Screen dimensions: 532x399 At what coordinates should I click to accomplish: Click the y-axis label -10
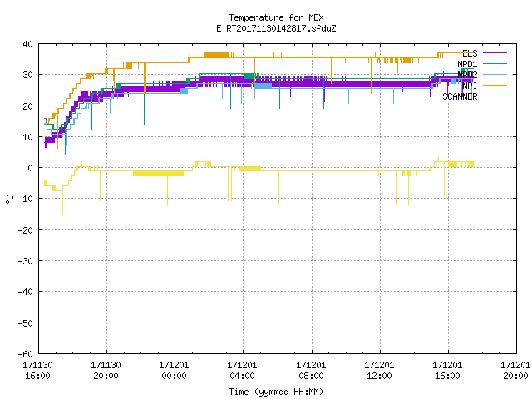point(26,199)
